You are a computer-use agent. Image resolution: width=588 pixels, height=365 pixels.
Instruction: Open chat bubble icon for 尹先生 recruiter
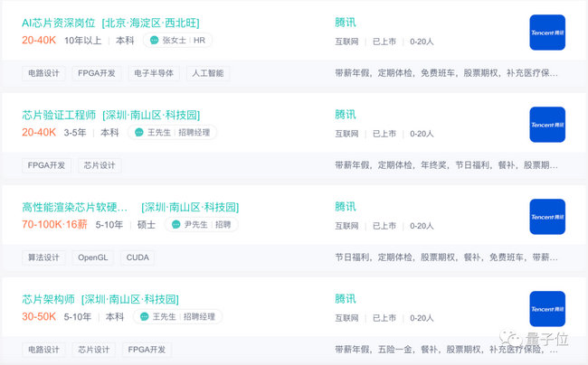175,224
